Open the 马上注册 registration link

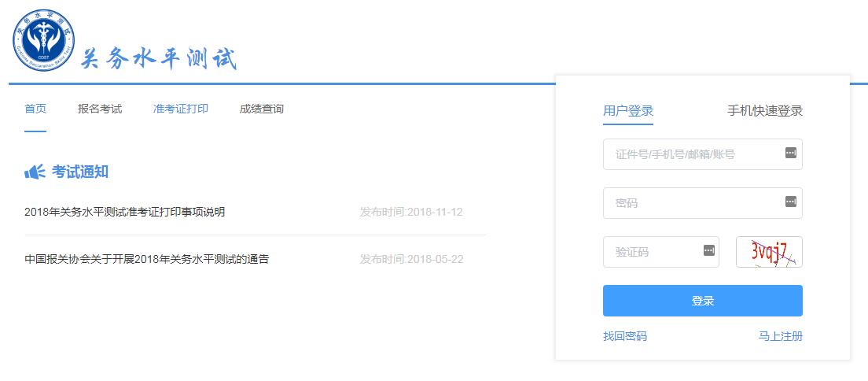pyautogui.click(x=780, y=336)
